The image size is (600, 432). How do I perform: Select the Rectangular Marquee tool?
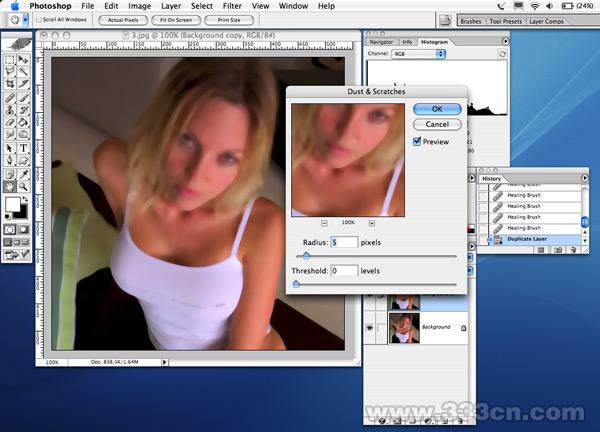10,60
